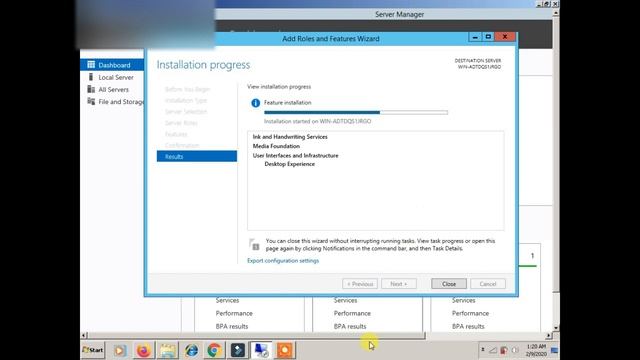The height and width of the screenshot is (360, 640).
Task: Click the Next button in the wizard
Action: click(x=399, y=284)
